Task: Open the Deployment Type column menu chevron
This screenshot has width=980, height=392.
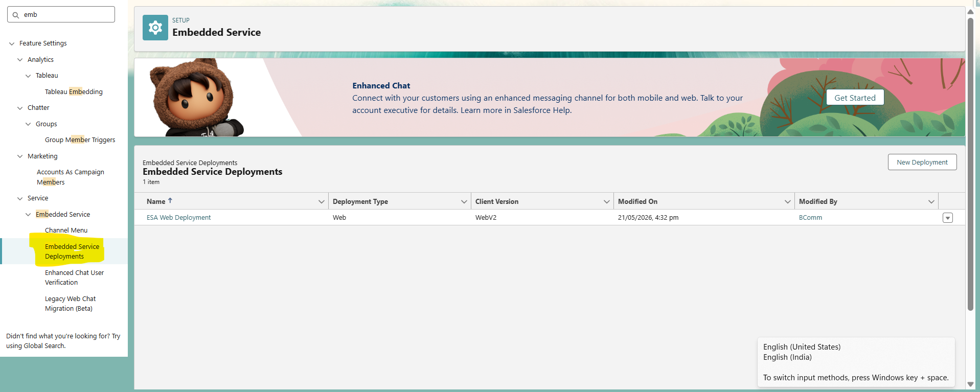Action: click(464, 202)
